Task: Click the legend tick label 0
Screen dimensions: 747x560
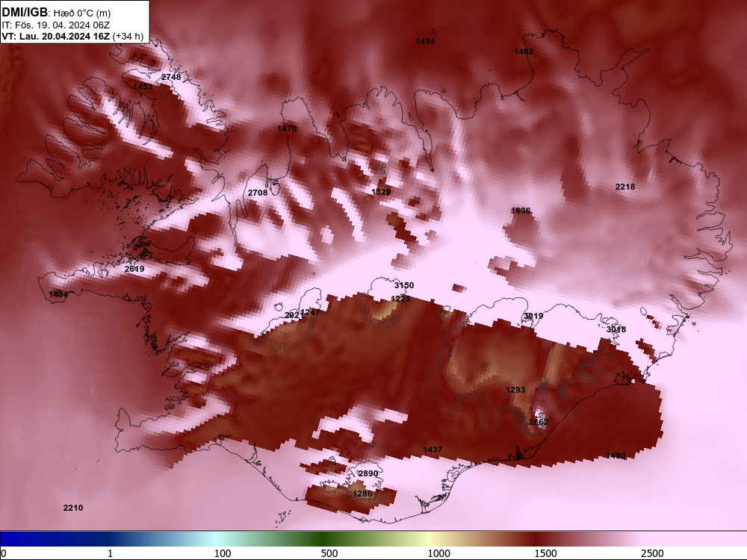Action: click(x=4, y=553)
